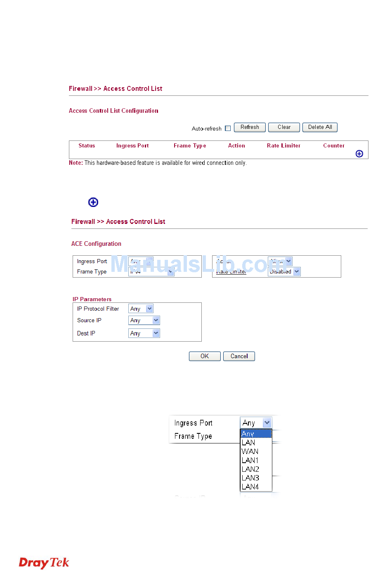Click the standalone plus icon below the note
Screen dimensions: 392x573
93,202
